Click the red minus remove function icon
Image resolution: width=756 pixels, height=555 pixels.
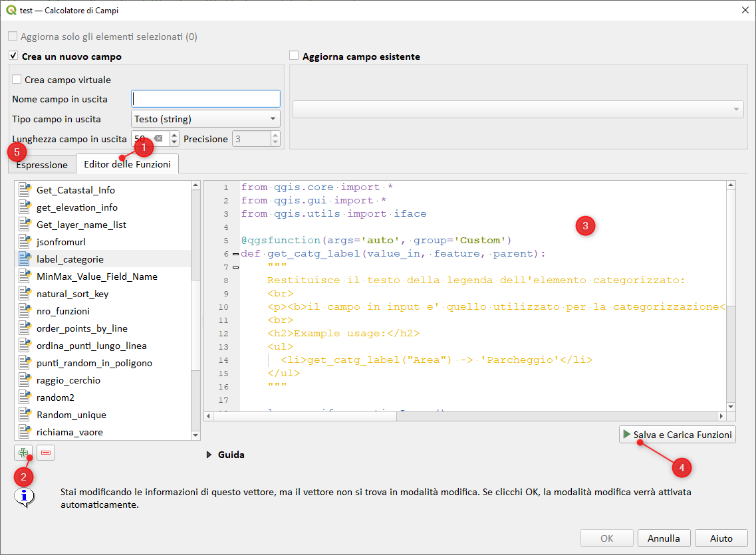[x=46, y=453]
